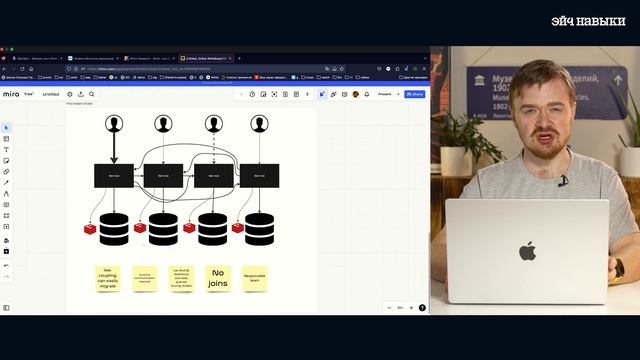This screenshot has height=360, width=640.
Task: Open more tools with the plus icon
Action: [x=6, y=251]
